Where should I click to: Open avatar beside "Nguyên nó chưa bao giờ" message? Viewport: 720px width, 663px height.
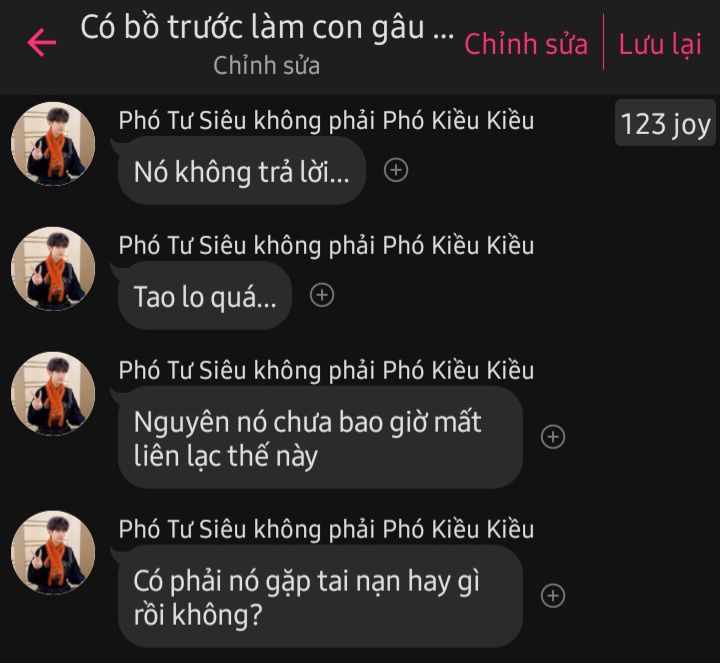[x=53, y=393]
